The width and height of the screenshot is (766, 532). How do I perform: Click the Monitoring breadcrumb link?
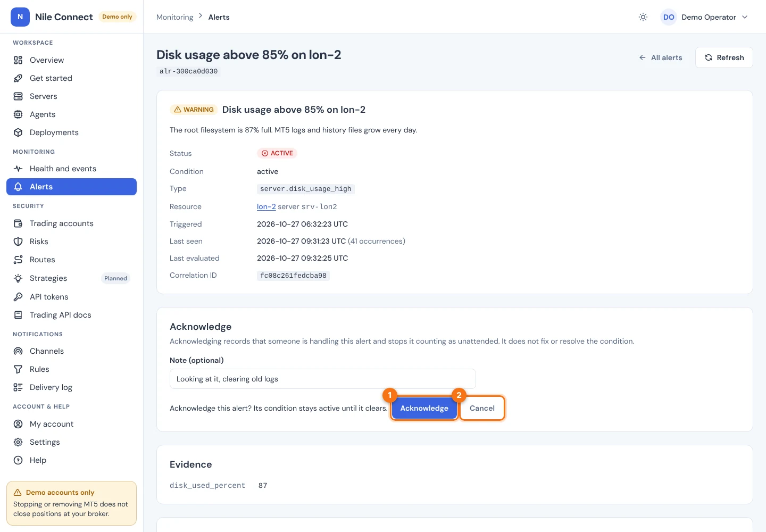point(174,17)
